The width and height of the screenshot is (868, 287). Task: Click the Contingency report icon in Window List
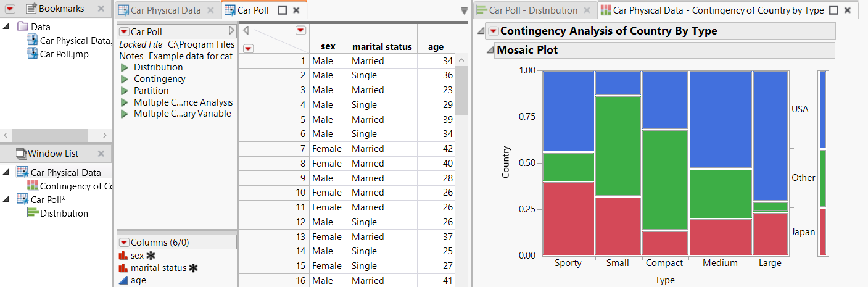(x=33, y=186)
